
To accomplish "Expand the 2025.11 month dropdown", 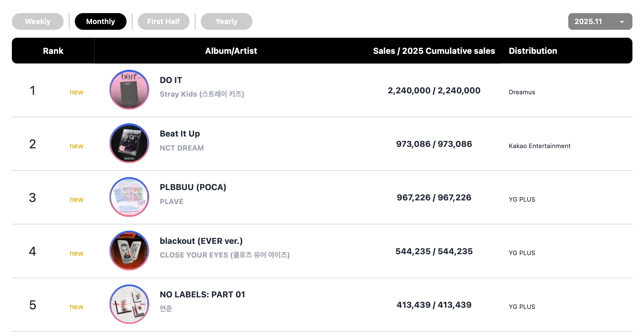I will [593, 22].
